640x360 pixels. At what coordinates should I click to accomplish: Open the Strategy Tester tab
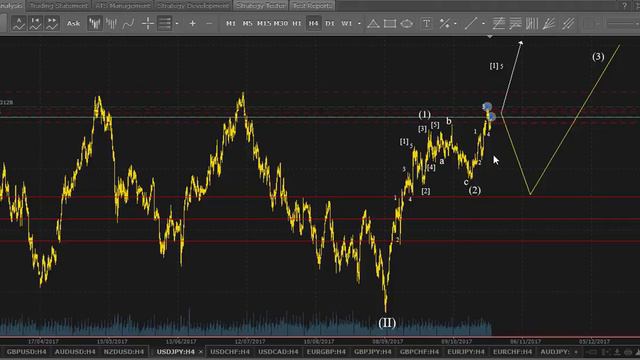[x=261, y=6]
